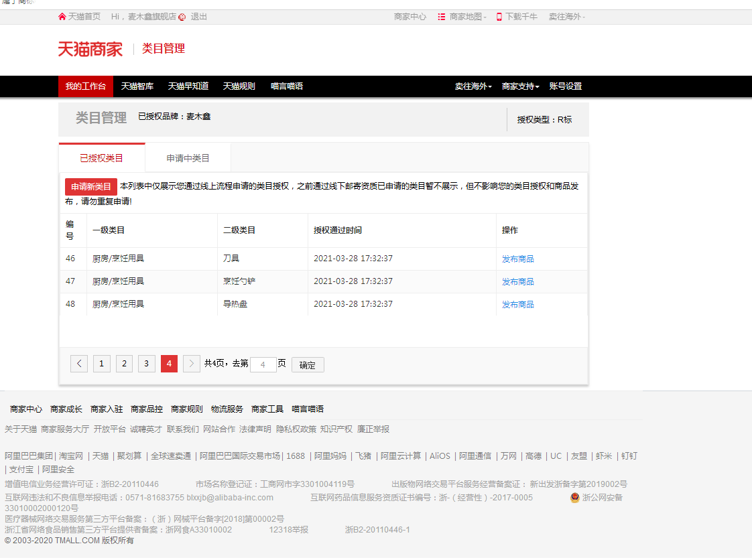This screenshot has width=752, height=560.
Task: Click the 天猫商家 logo
Action: click(x=90, y=49)
